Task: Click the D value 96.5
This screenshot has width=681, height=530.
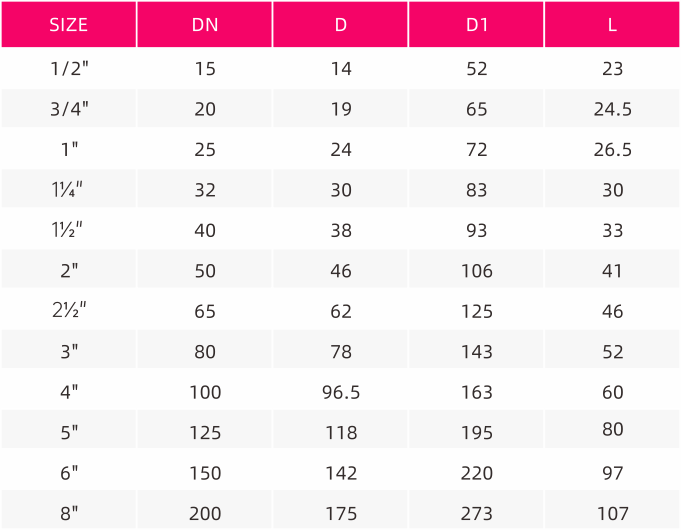Action: point(341,392)
